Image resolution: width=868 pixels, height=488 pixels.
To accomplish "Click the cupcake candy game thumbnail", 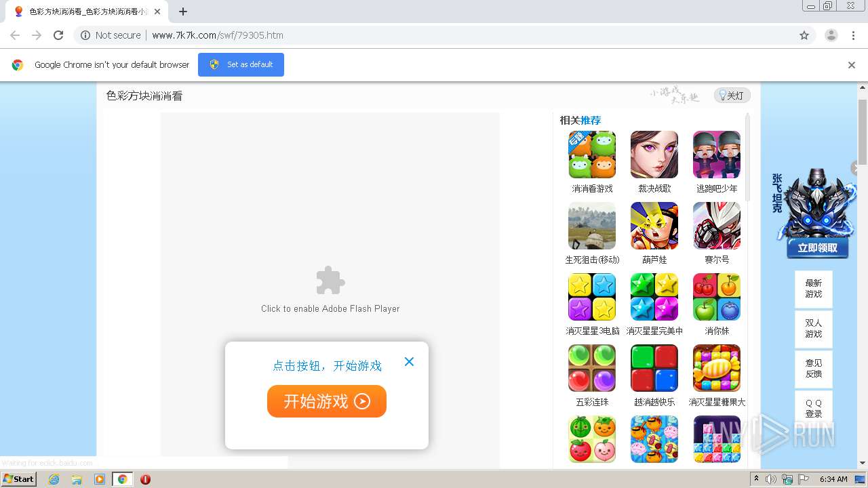I will 654,439.
